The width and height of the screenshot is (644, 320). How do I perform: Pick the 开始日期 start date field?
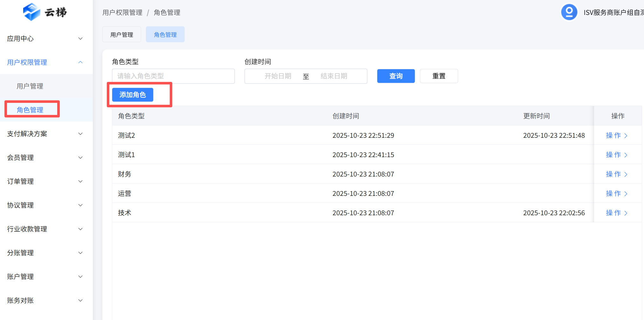pyautogui.click(x=278, y=76)
